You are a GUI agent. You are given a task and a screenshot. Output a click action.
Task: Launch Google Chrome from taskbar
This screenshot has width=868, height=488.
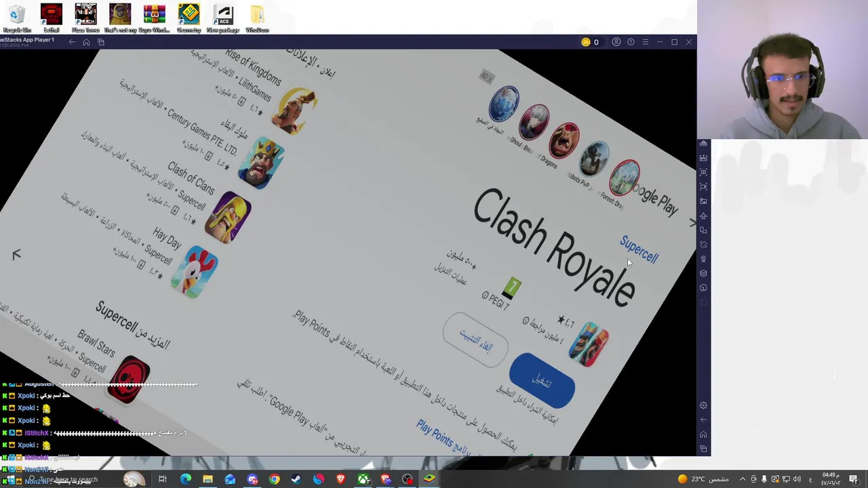click(x=274, y=479)
